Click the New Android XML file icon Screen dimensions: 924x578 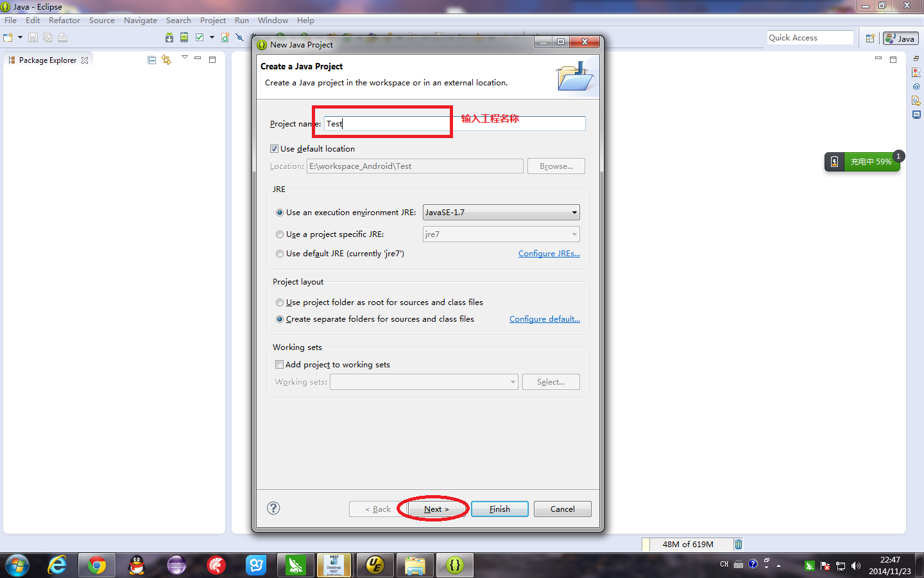click(225, 38)
